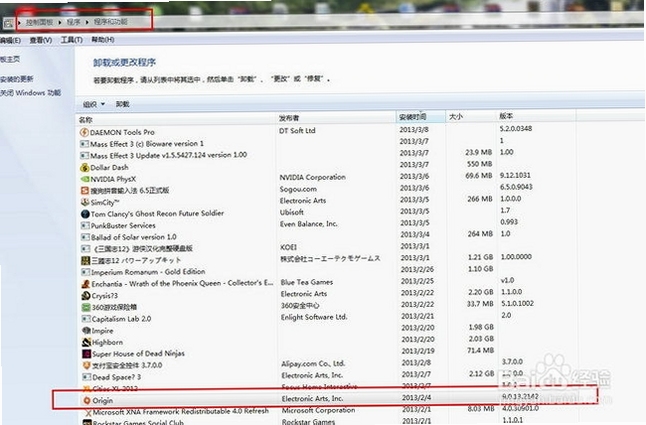
Task: Open the 帮助(H) menu
Action: click(103, 40)
